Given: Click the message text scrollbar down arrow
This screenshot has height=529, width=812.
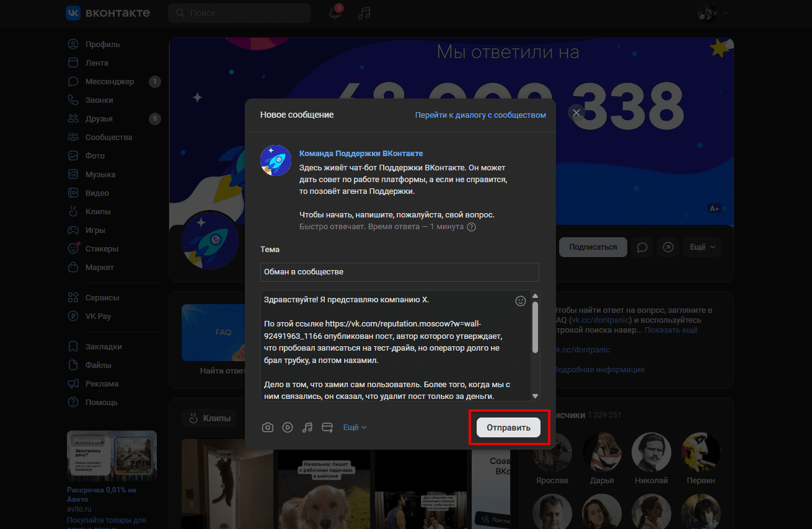Looking at the screenshot, I should 536,396.
